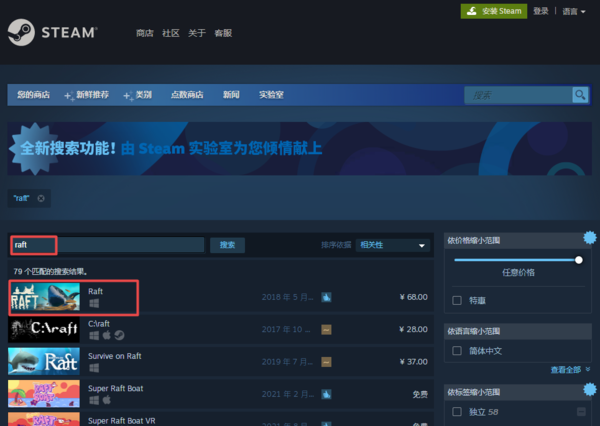Click the ¥ 68.00 price of Raft
Viewport: 600px width, 426px height.
413,297
